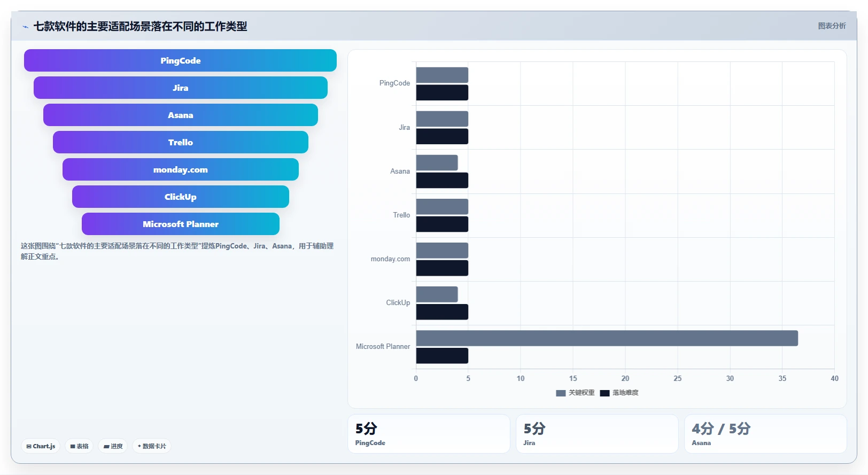This screenshot has height=475, width=868.
Task: Select the monday.com funnel bar
Action: (x=180, y=169)
